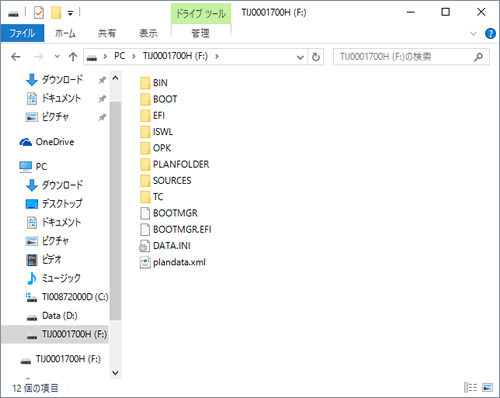
Task: Click the navigation pane scroll-down arrow
Action: pos(115,373)
